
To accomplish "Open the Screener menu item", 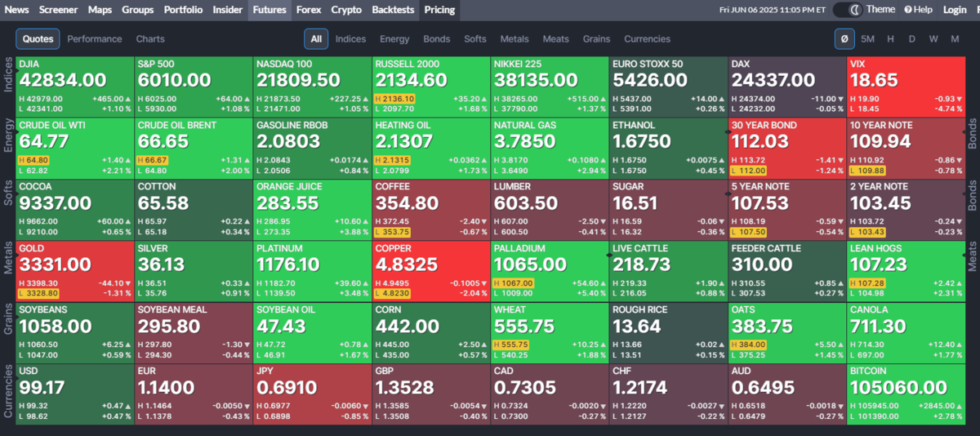I will click(x=58, y=10).
